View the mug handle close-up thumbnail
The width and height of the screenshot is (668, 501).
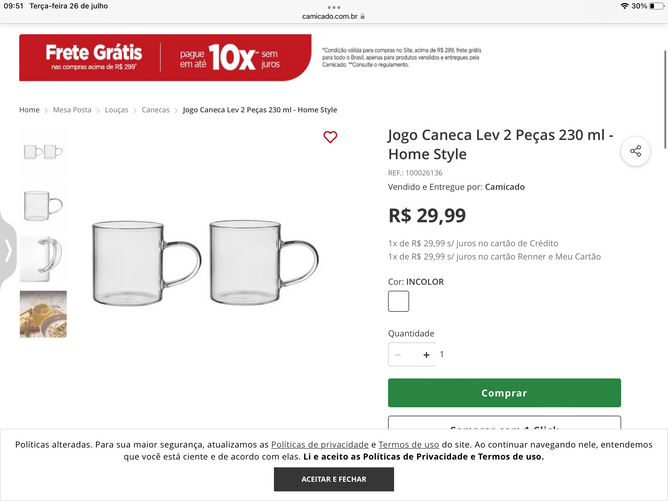[x=43, y=259]
